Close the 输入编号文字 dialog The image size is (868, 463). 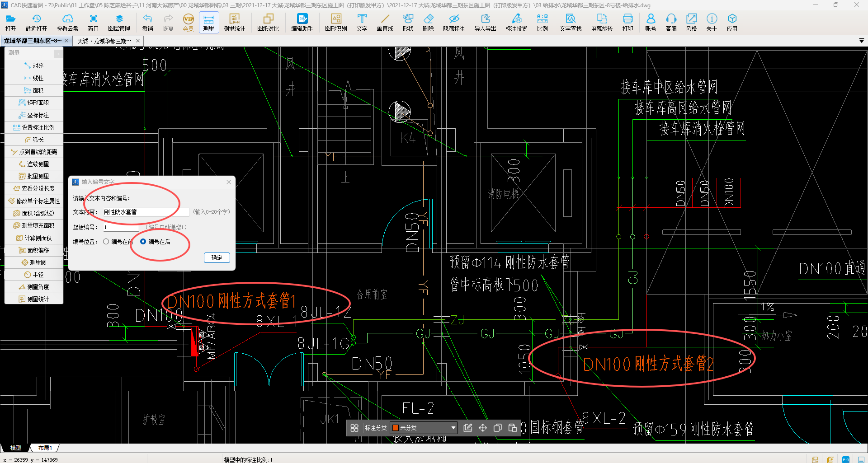(229, 182)
